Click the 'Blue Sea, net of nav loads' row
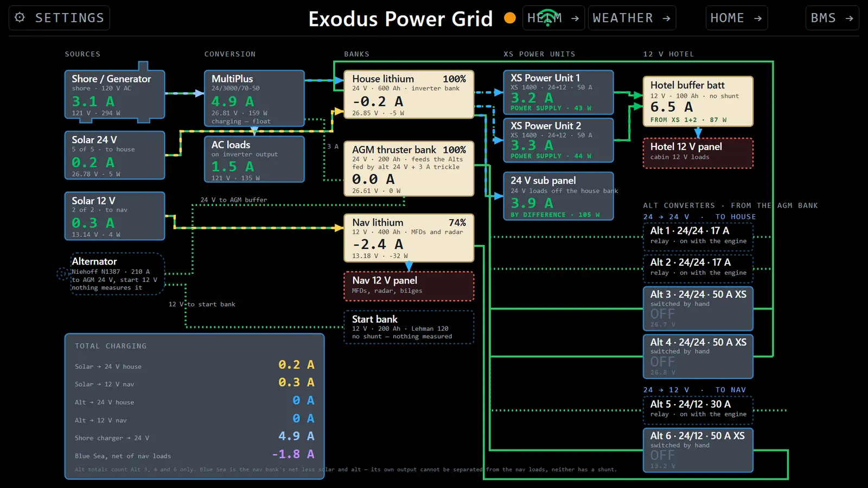 click(x=194, y=455)
